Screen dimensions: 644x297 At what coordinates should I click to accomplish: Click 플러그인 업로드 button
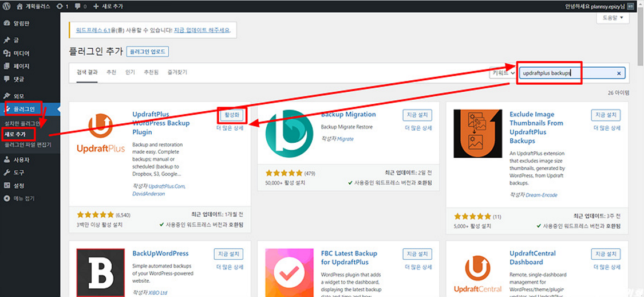(x=148, y=52)
